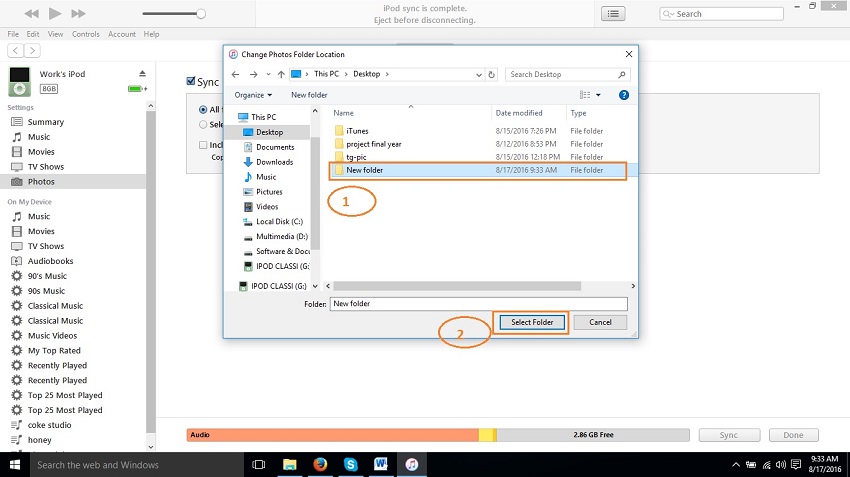
Task: Eject Work's iPod using eject icon
Action: point(142,74)
